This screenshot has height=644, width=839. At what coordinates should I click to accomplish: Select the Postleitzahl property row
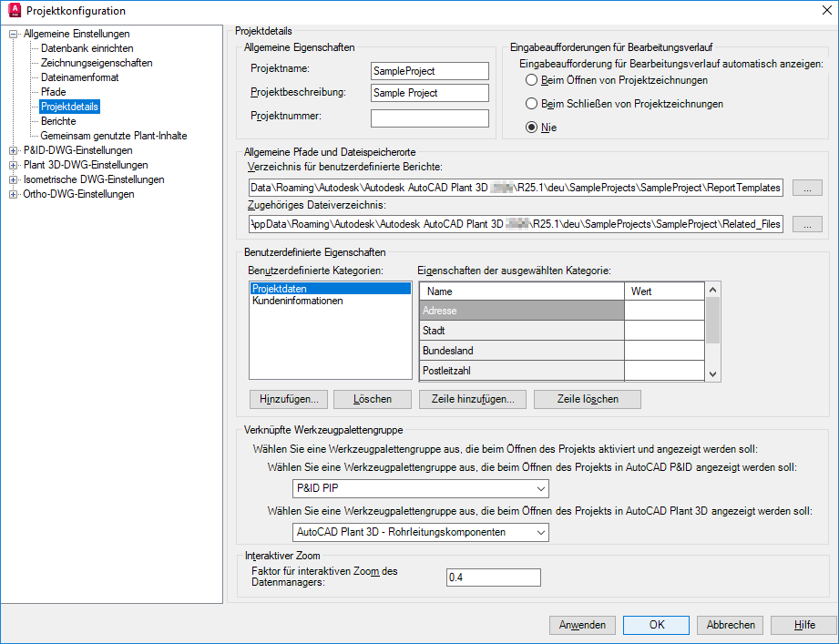(x=522, y=371)
